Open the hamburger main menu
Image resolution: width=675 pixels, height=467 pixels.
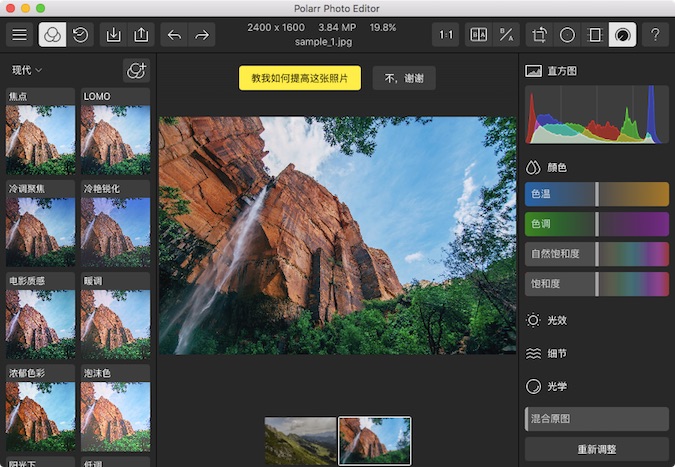click(x=19, y=34)
